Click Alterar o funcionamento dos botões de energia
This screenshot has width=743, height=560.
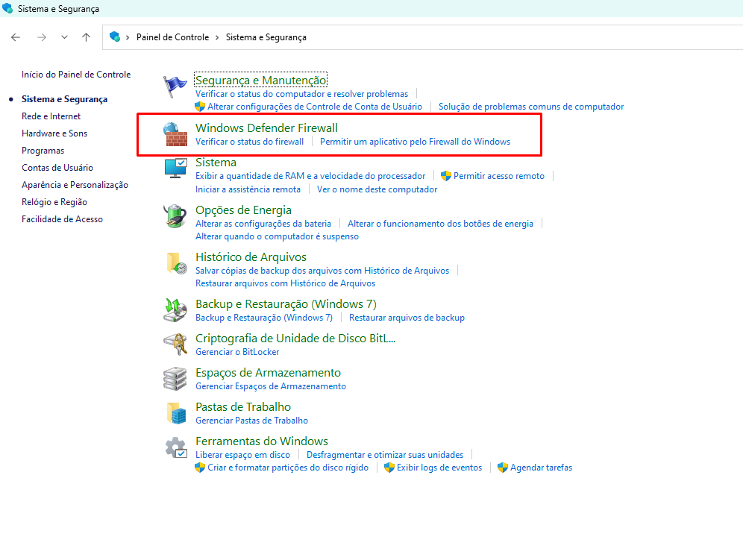click(x=441, y=224)
